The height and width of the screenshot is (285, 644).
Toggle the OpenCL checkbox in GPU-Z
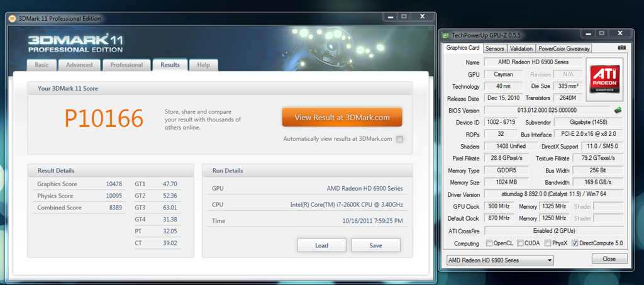[489, 243]
